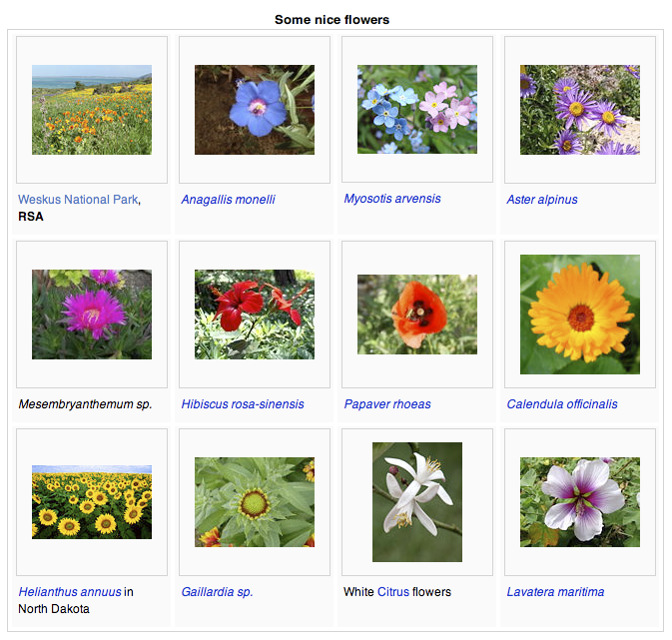Open the white Citrus flowers photo

click(x=417, y=501)
